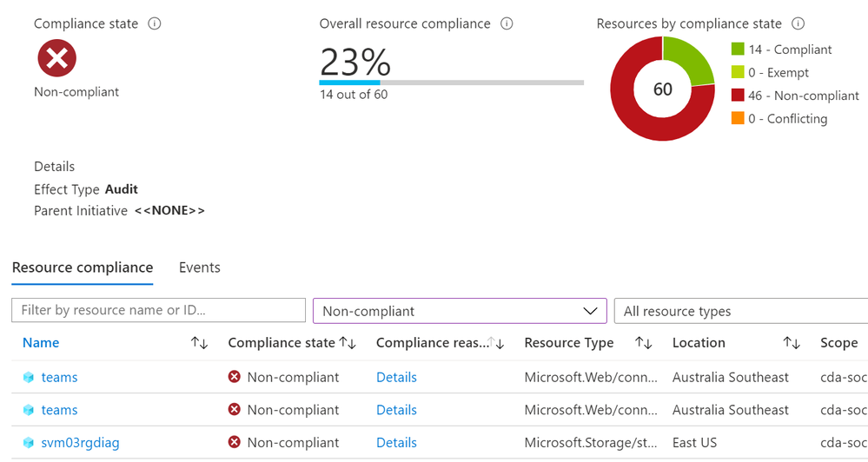This screenshot has height=462, width=868.
Task: Click the info icon beside Compliance state
Action: pyautogui.click(x=155, y=24)
